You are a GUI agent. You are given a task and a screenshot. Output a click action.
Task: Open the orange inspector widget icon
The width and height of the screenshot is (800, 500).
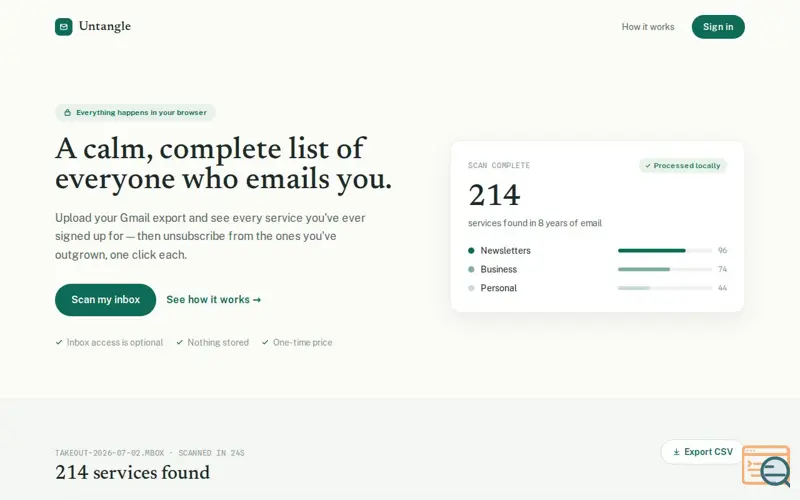point(766,465)
